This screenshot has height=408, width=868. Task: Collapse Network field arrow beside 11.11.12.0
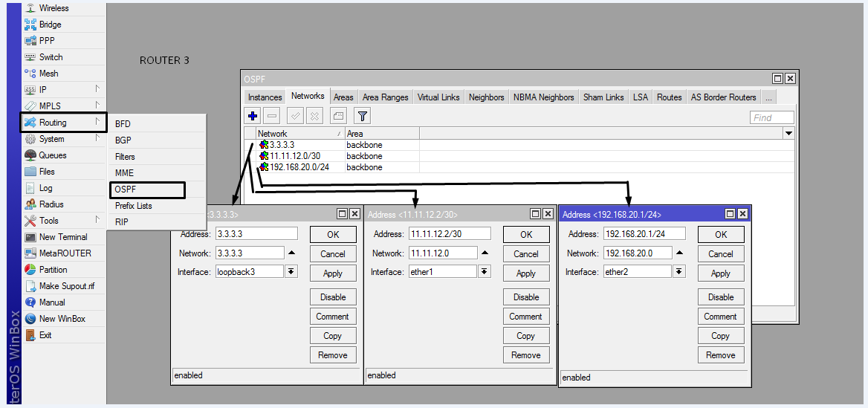click(485, 253)
